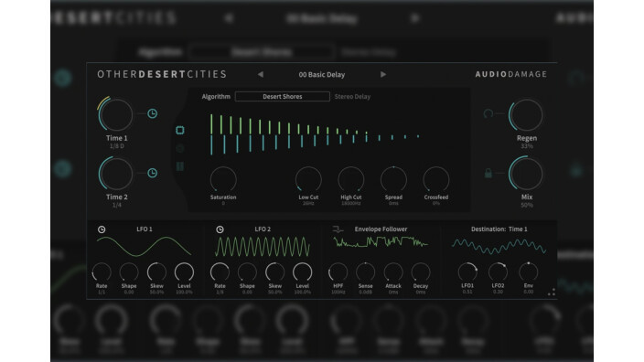Open the Desert Shores algorithm dropdown
The height and width of the screenshot is (362, 644).
tap(282, 97)
